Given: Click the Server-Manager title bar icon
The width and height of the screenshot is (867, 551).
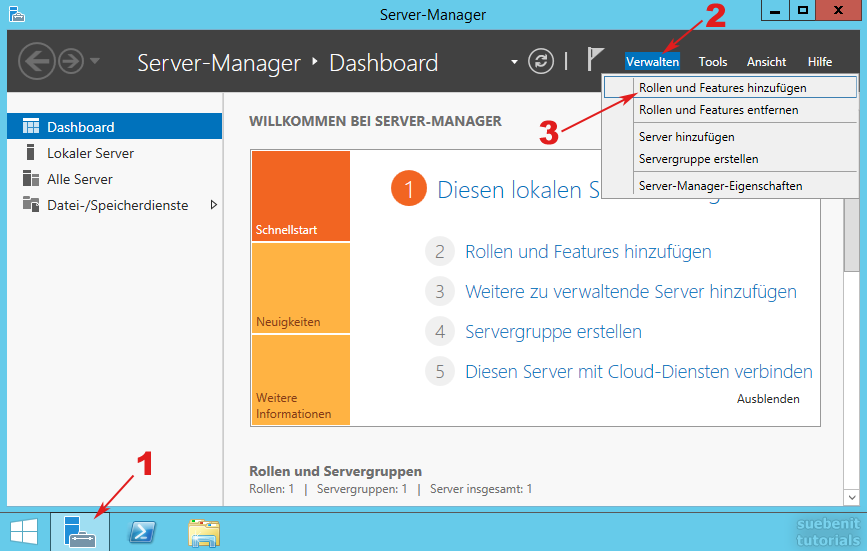Looking at the screenshot, I should coord(17,14).
